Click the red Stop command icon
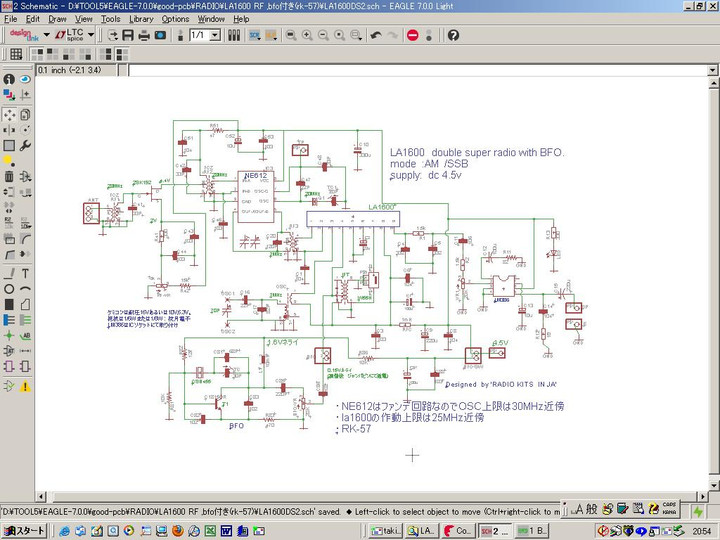Image resolution: width=720 pixels, height=540 pixels. [x=412, y=35]
